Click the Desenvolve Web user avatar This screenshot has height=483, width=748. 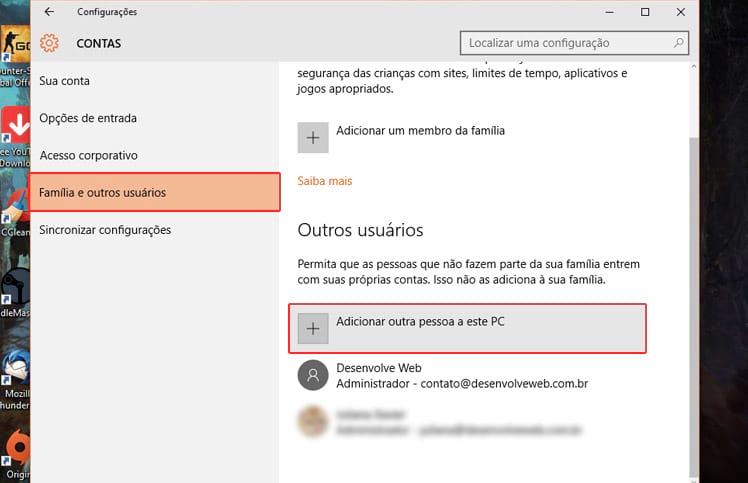point(313,375)
